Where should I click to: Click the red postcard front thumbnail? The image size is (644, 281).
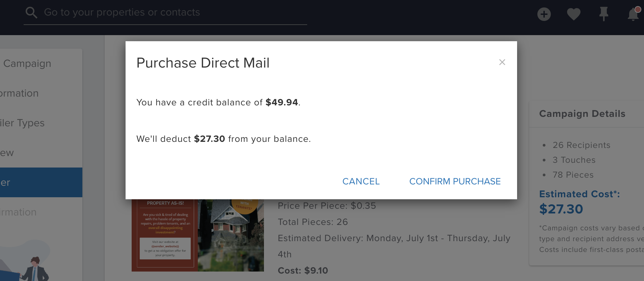[x=165, y=235]
